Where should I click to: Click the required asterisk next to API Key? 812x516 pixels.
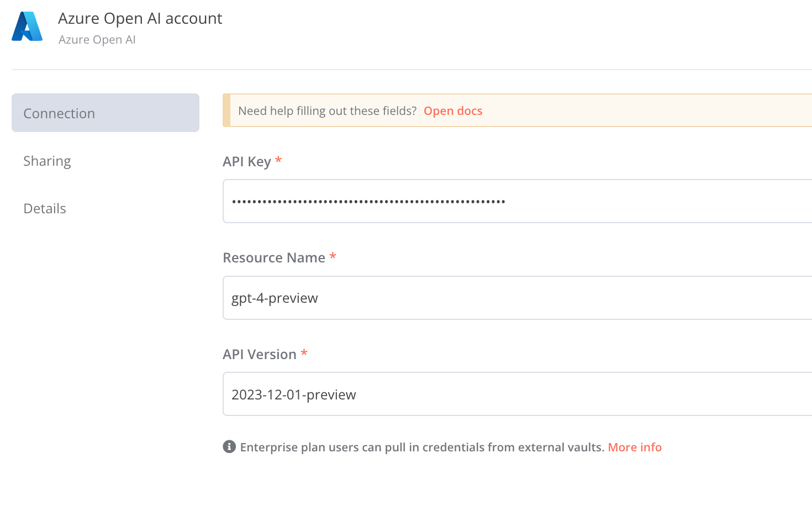pyautogui.click(x=278, y=160)
